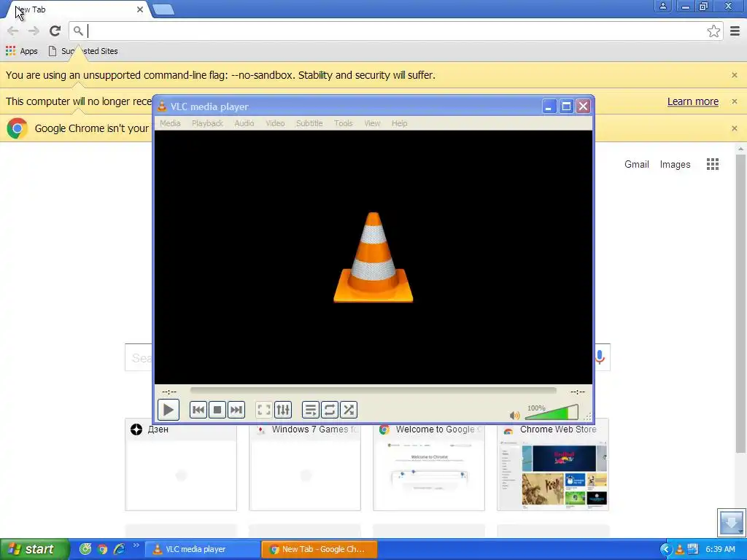Toggle random shuffle in VLC
Image resolution: width=747 pixels, height=560 pixels.
349,410
